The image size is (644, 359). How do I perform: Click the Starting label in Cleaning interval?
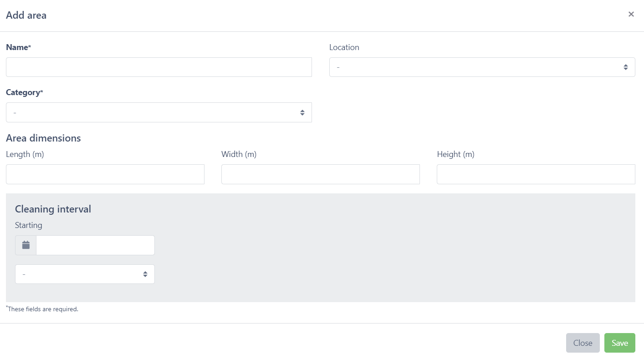coord(28,225)
